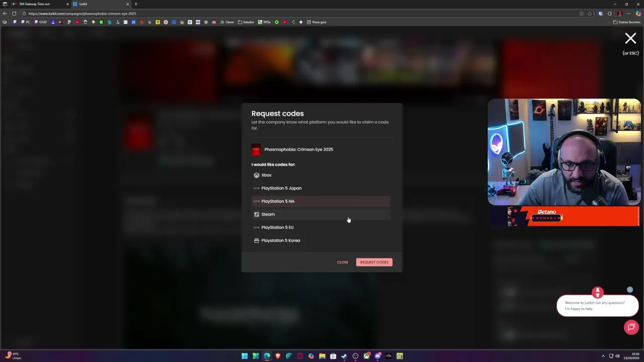Open the PC bookmark
The width and height of the screenshot is (644, 362).
[x=25, y=22]
